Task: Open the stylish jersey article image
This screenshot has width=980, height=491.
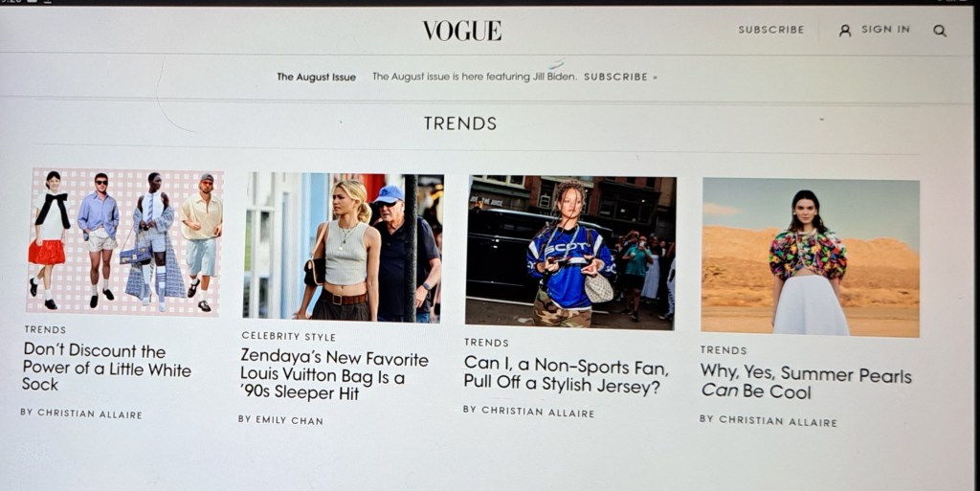Action: pos(570,252)
